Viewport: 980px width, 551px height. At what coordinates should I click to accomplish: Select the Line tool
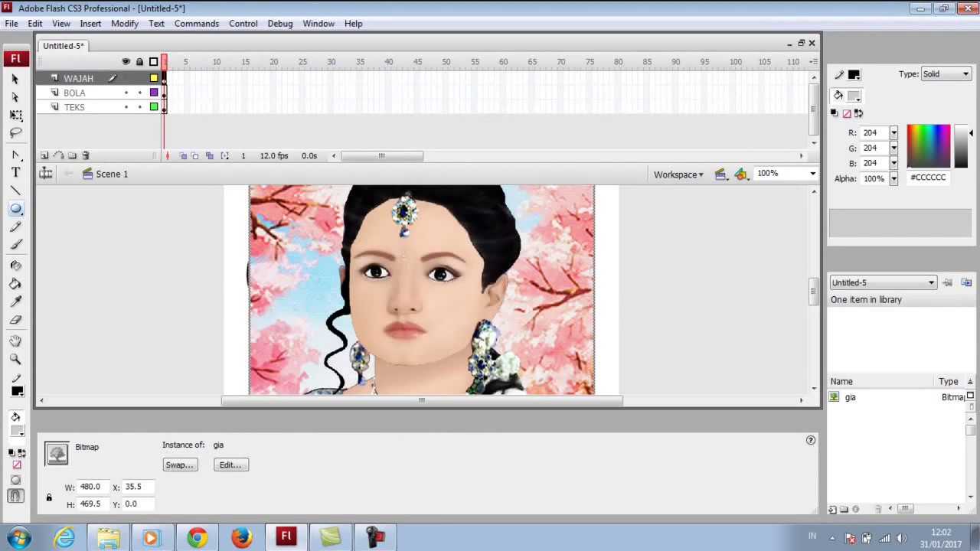point(15,191)
